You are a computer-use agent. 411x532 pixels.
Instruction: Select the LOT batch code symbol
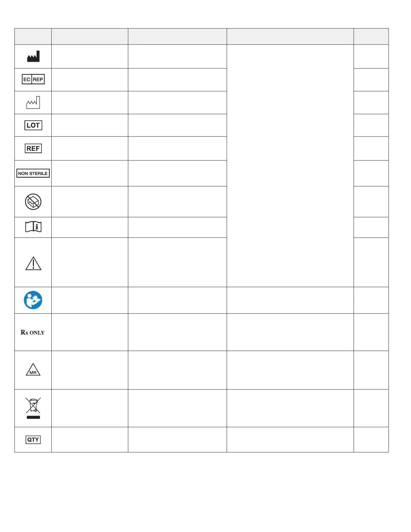pyautogui.click(x=33, y=125)
